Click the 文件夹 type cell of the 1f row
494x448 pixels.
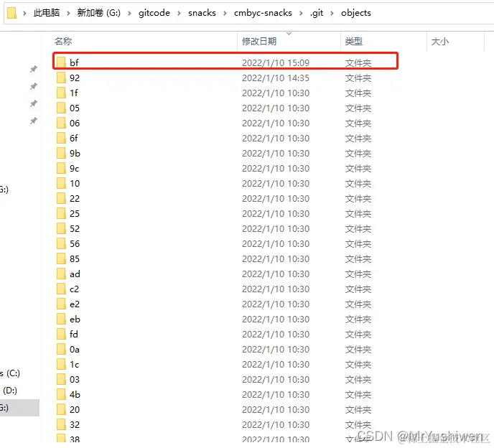click(358, 93)
